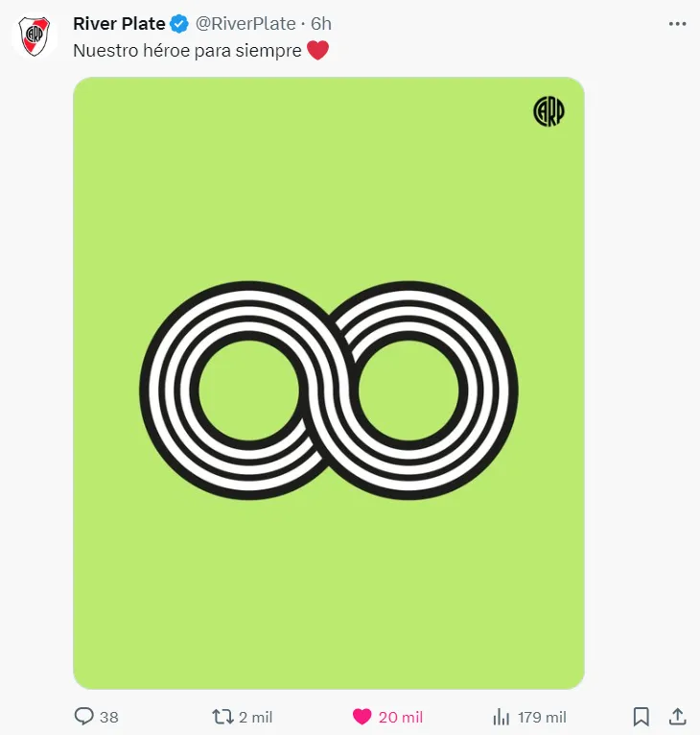Click the River Plate profile avatar
The image size is (700, 735).
coord(35,36)
